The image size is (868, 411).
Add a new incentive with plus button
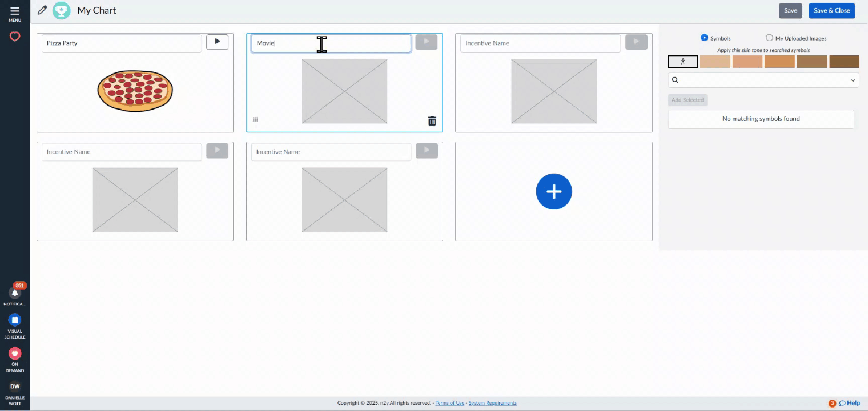tap(553, 191)
